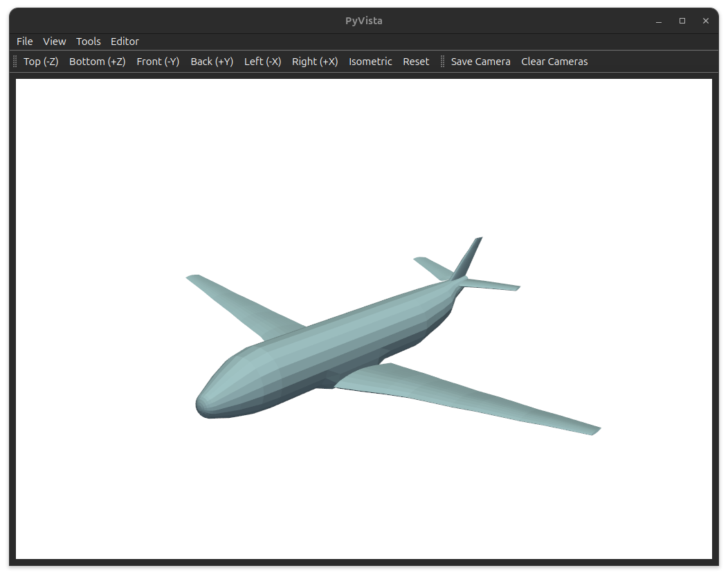Viewport: 728px width, 577px height.
Task: Switch to Top (-Z) camera view
Action: [x=41, y=62]
